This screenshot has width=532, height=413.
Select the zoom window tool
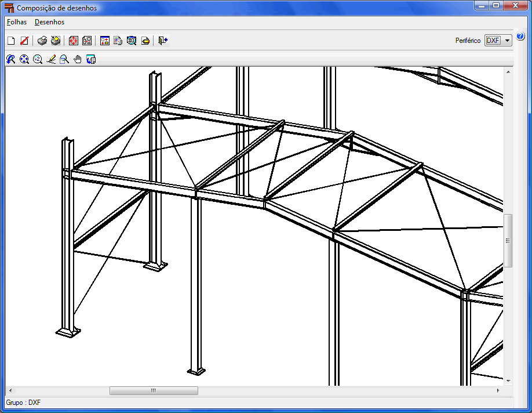pos(64,59)
